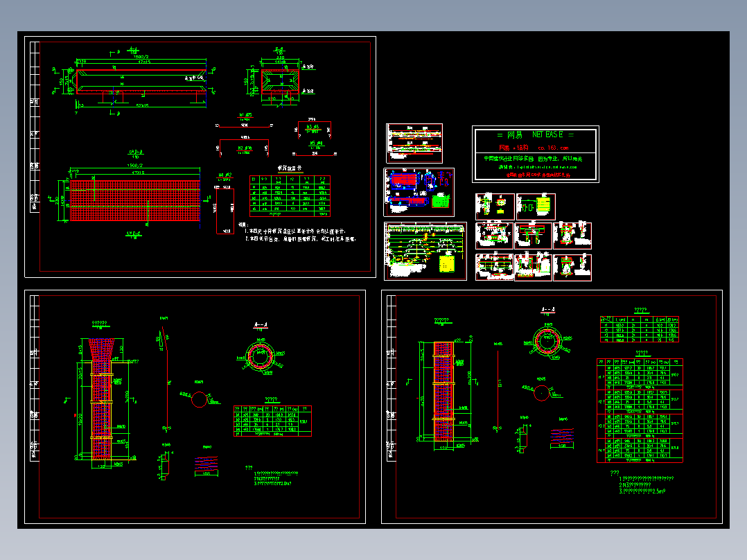Click the A—A label in flared column sheet
747x560 pixels.
tap(260, 326)
